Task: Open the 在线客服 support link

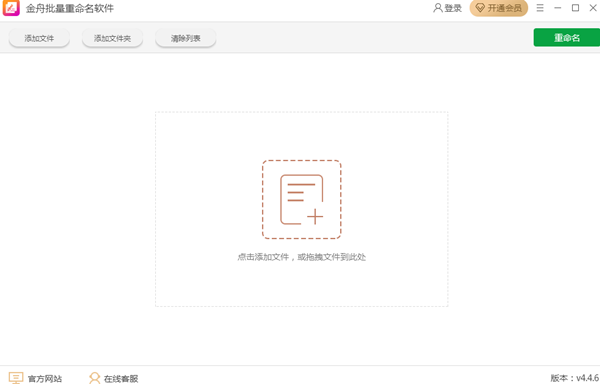Action: coord(121,379)
